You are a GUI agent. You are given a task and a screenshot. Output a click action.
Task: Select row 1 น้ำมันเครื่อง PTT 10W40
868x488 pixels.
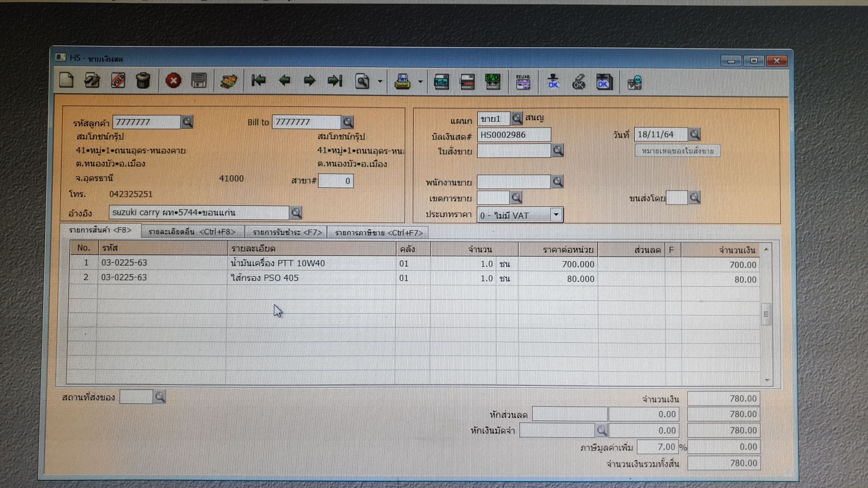pos(415,263)
